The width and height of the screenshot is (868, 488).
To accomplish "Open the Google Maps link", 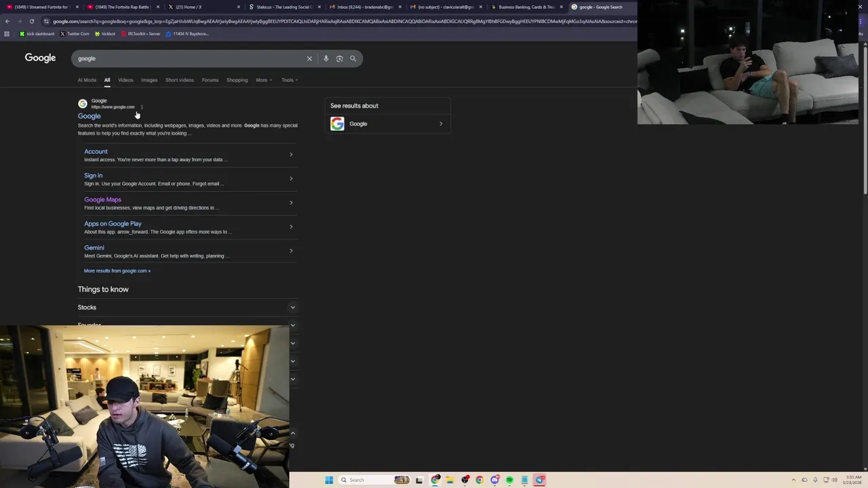I will [x=102, y=200].
